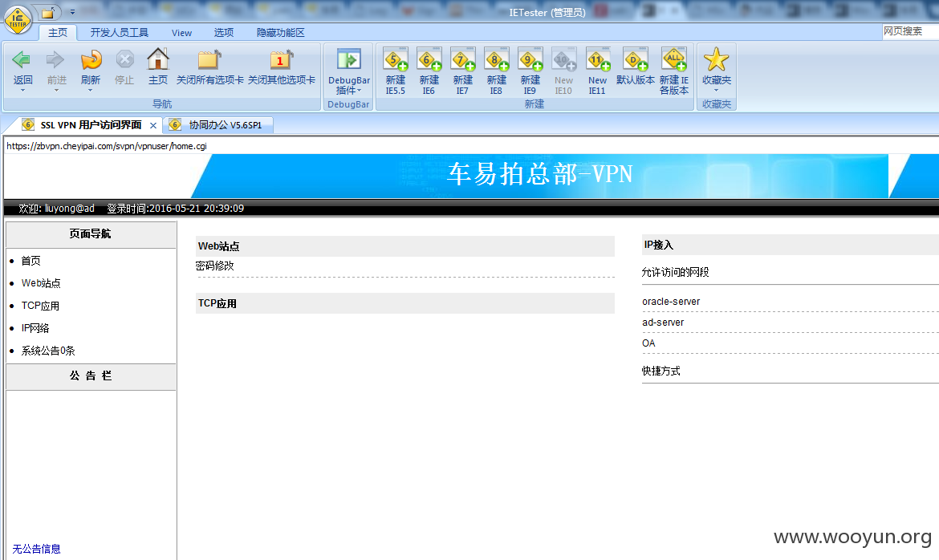Click the Back (返回) arrow icon
Viewport: 939px width, 560px height.
pyautogui.click(x=22, y=59)
